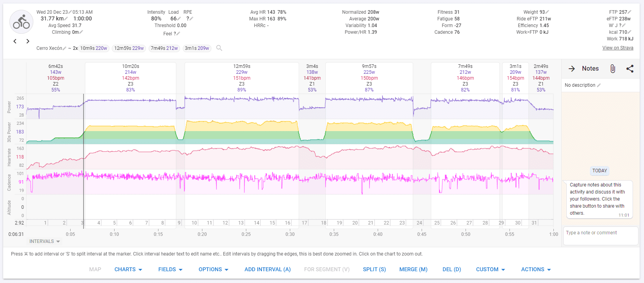644x283 pixels.
Task: Edit the description with pencil icon
Action: (x=599, y=85)
